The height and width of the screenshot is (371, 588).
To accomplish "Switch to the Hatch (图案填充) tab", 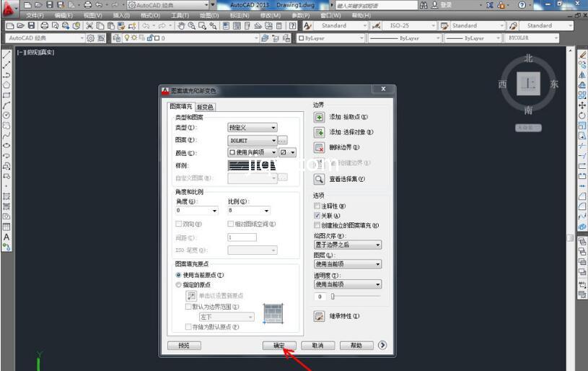I will click(x=181, y=106).
